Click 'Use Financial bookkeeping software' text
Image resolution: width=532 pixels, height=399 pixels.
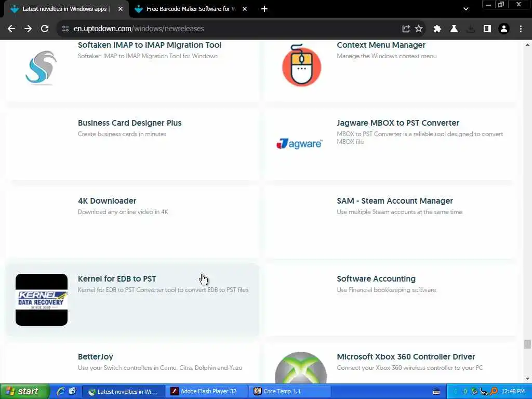[x=387, y=290]
